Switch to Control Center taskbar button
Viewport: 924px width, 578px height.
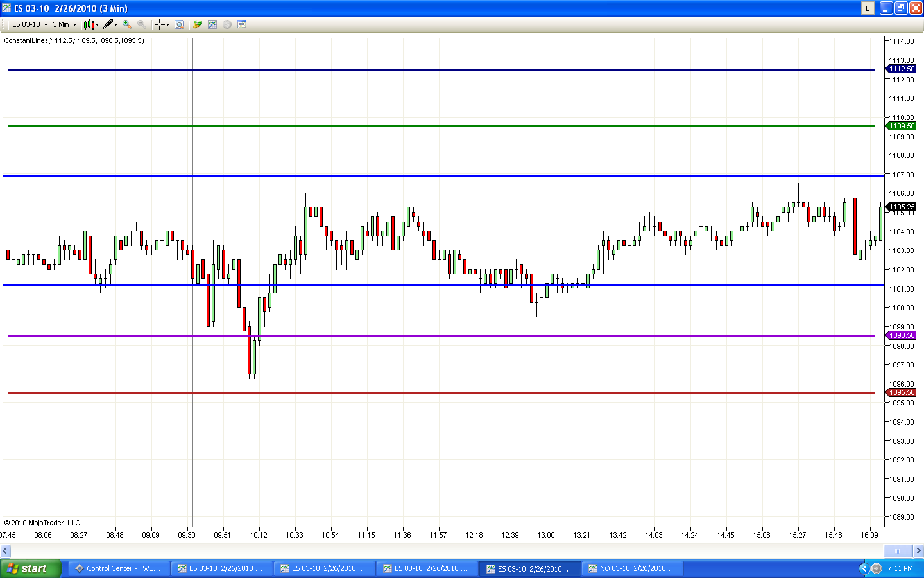point(119,568)
